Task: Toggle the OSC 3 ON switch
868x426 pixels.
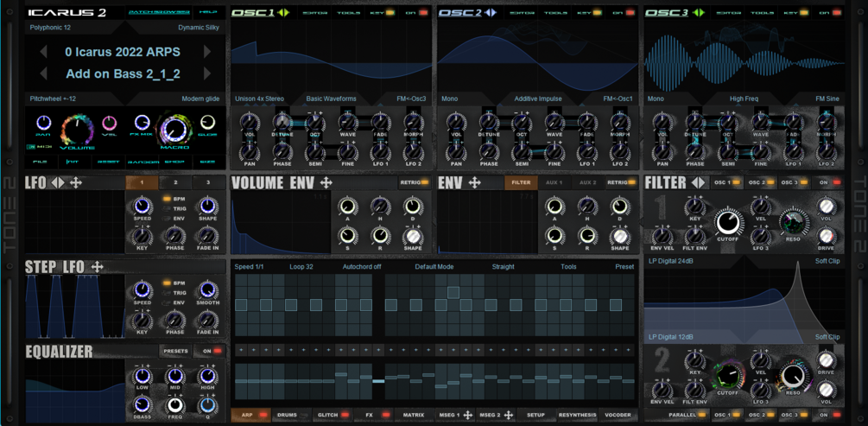Action: pyautogui.click(x=832, y=12)
